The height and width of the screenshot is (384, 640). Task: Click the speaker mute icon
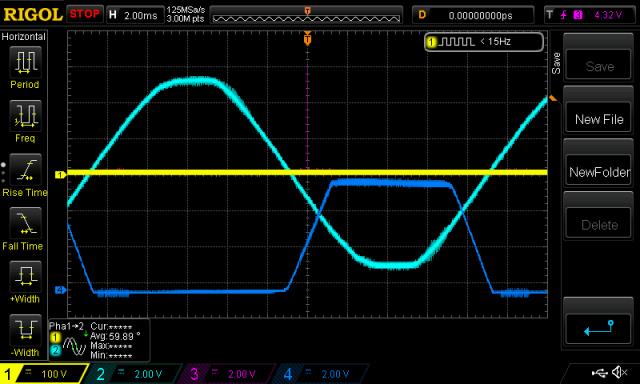[620, 373]
